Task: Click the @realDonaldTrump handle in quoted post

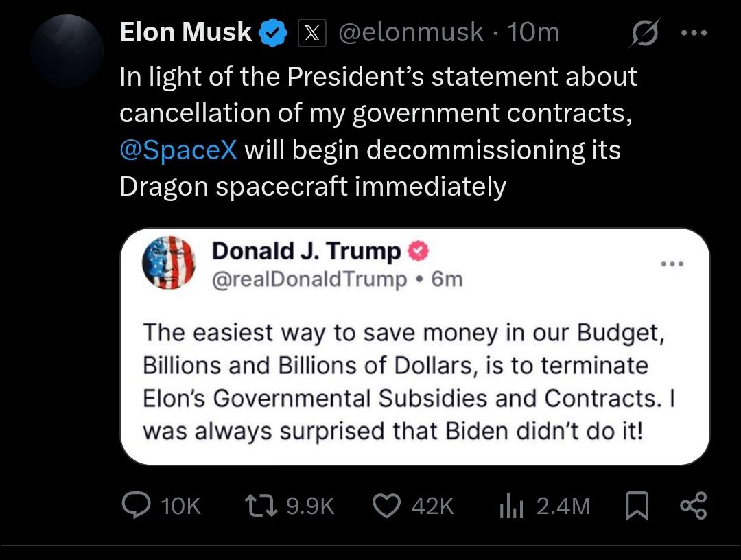Action: pyautogui.click(x=309, y=279)
